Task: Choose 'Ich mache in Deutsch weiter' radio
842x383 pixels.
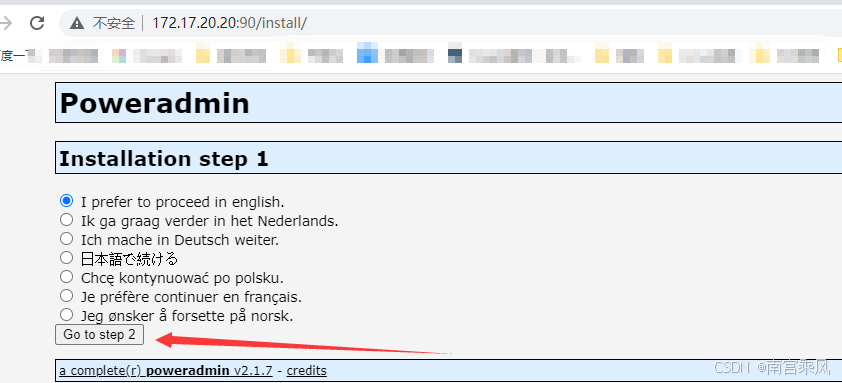Action: point(66,239)
